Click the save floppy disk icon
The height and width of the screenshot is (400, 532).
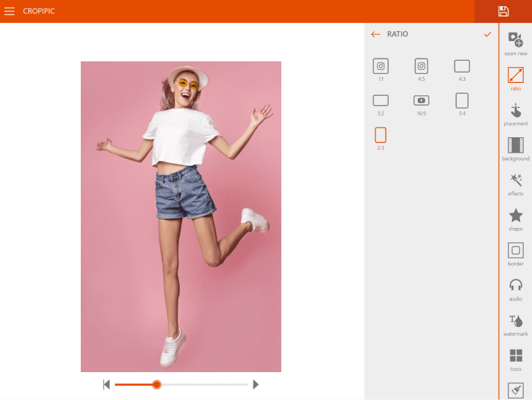click(x=503, y=11)
